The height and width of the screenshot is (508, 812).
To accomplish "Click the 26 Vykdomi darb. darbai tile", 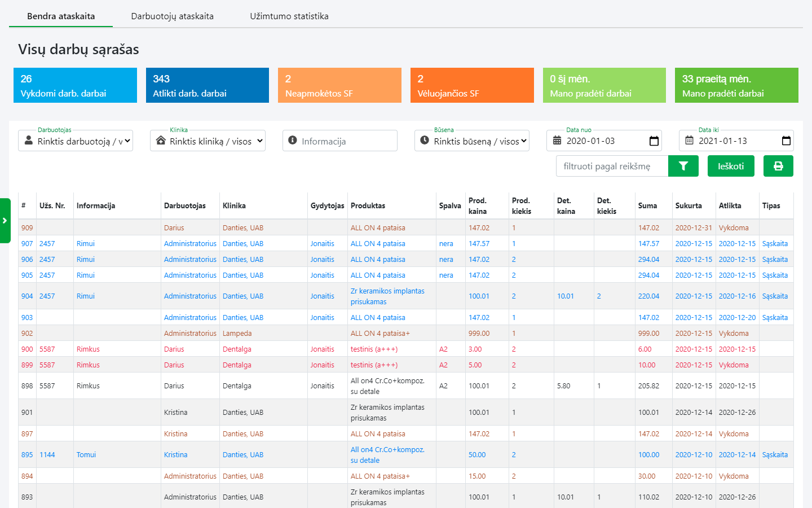I will point(75,85).
